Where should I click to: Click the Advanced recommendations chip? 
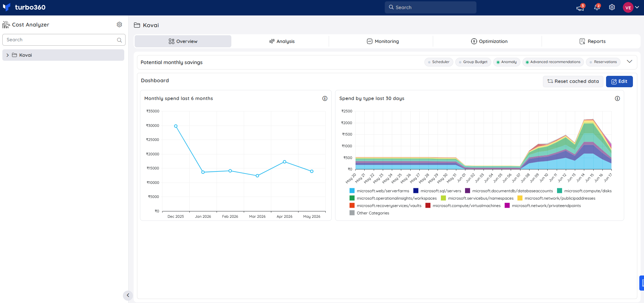[553, 62]
